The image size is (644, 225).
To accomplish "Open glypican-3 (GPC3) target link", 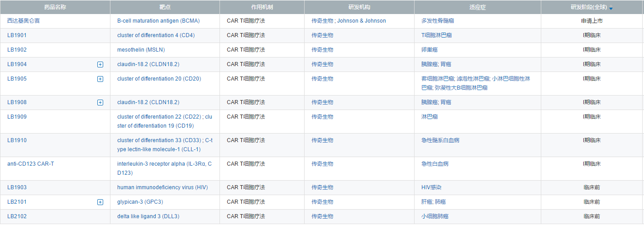I will 140,202.
